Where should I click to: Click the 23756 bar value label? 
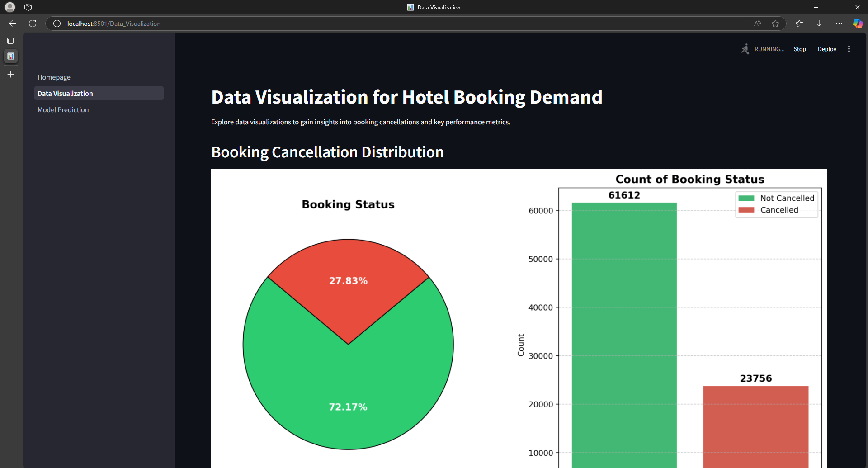pyautogui.click(x=756, y=378)
